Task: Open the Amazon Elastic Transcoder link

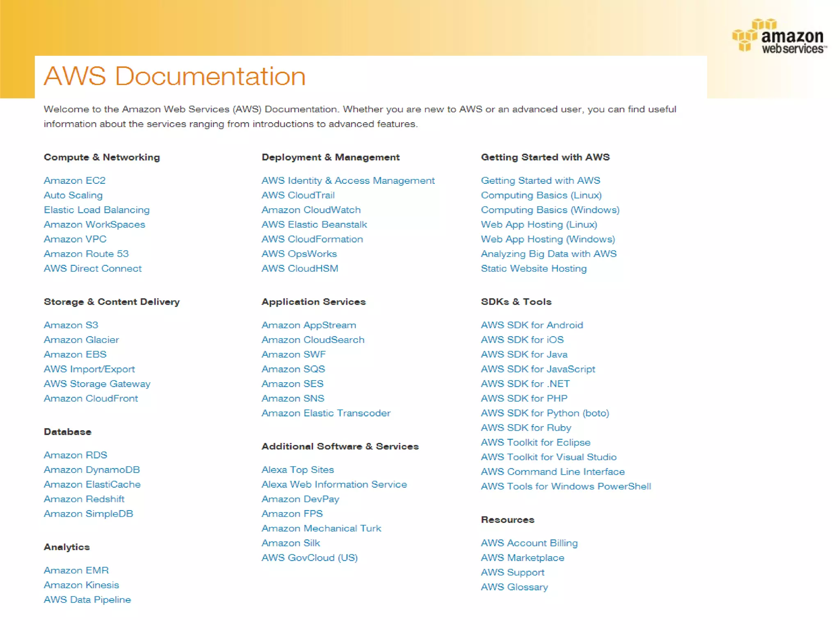Action: [326, 413]
